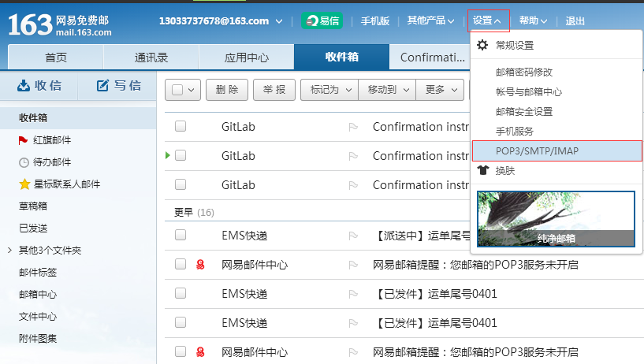
Task: Flag the first 已发件 EMS快递 email
Action: (x=353, y=294)
